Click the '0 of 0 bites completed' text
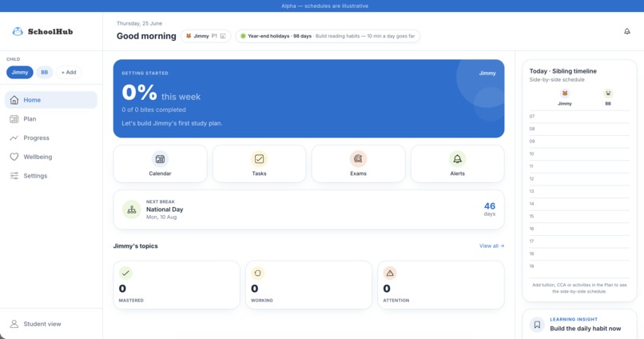Viewport: 644px width, 339px height. click(x=153, y=110)
